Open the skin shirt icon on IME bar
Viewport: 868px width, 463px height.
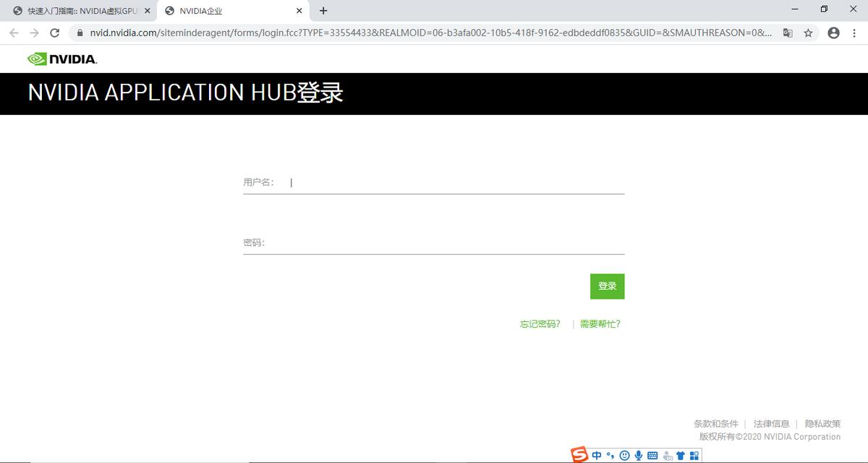pos(680,455)
